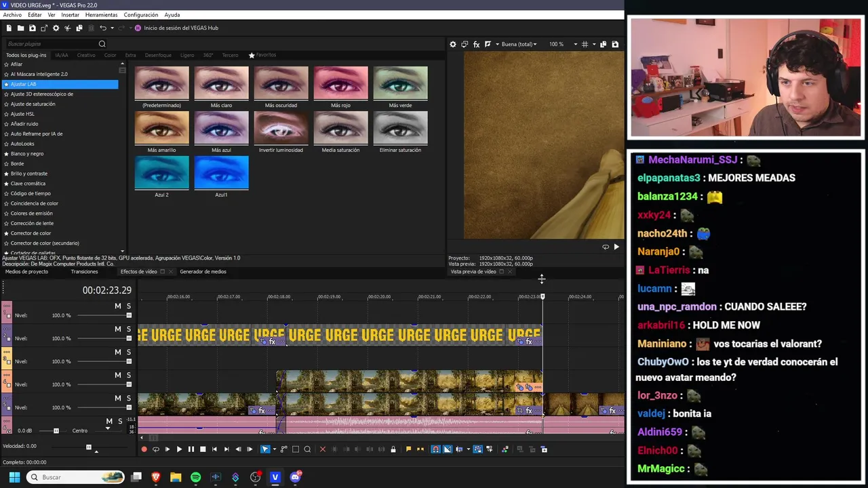Click record button in transport bar
Viewport: 868px width, 488px height.
coord(144,449)
